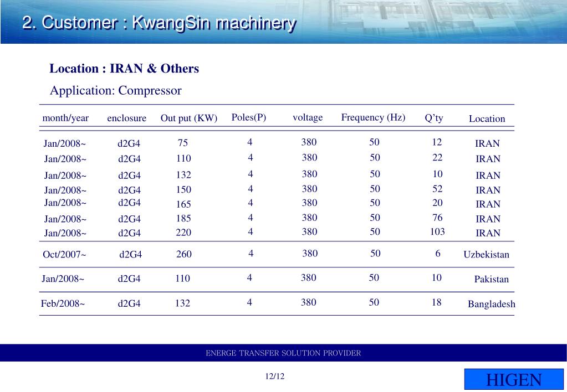The image size is (567, 392).
Task: Click quantity '18' in the Bangladesh row
Action: coord(436,302)
